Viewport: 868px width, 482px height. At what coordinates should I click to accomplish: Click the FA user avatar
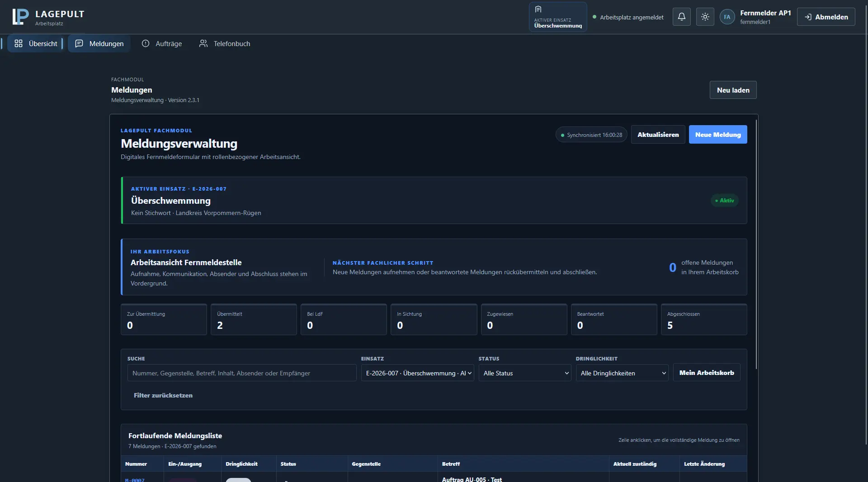click(727, 17)
